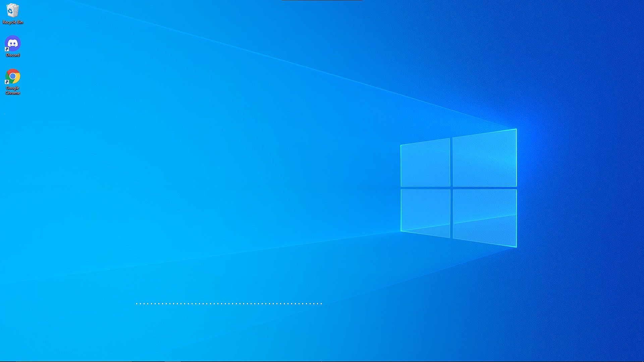
Task: Click the left end of dotted line
Action: click(x=137, y=303)
